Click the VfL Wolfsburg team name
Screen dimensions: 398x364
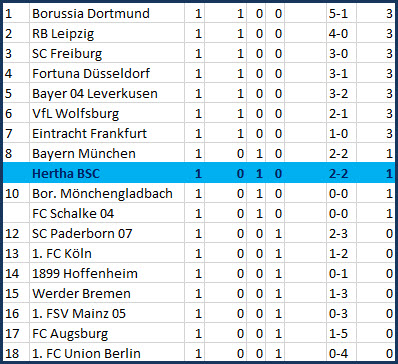click(x=75, y=113)
